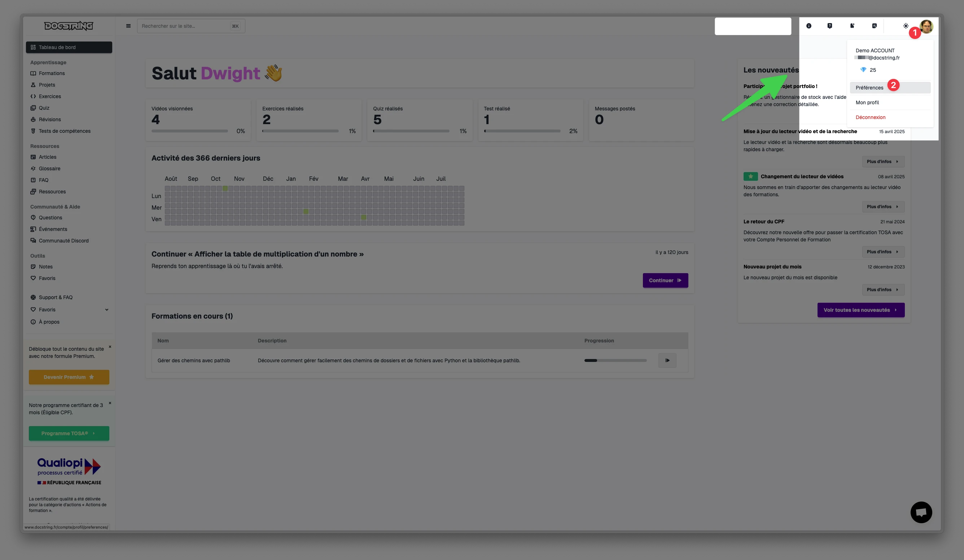Open the notes icon in top bar
Viewport: 964px width, 560px height.
[x=874, y=26]
